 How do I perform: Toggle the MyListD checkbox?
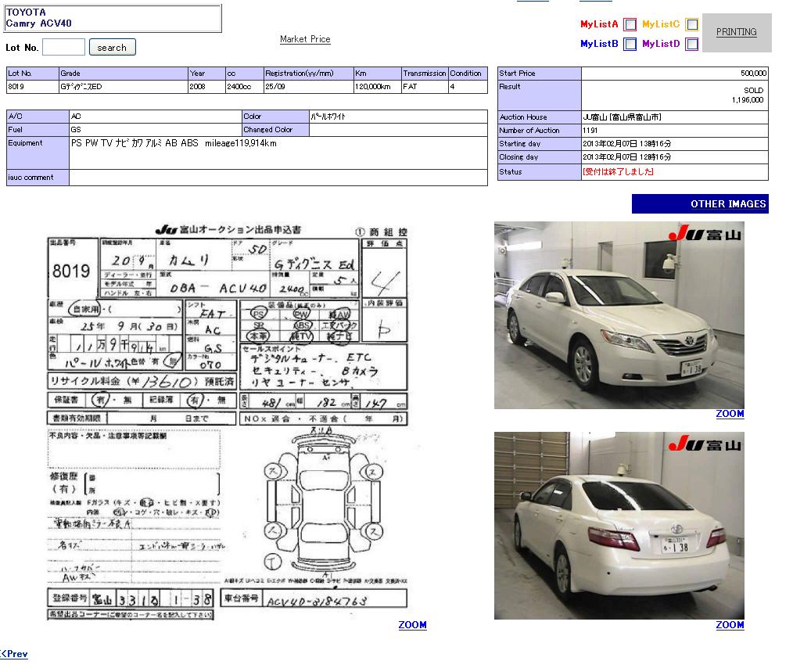(691, 45)
